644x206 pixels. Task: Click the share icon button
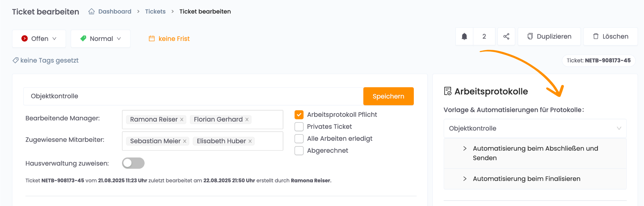coord(506,37)
